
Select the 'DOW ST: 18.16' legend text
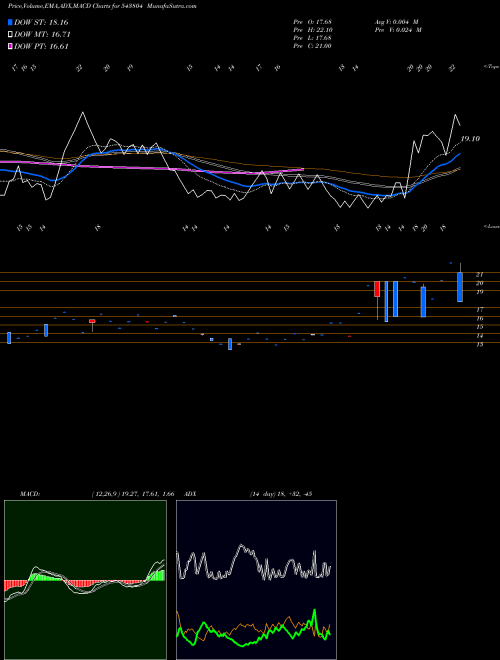[x=41, y=22]
